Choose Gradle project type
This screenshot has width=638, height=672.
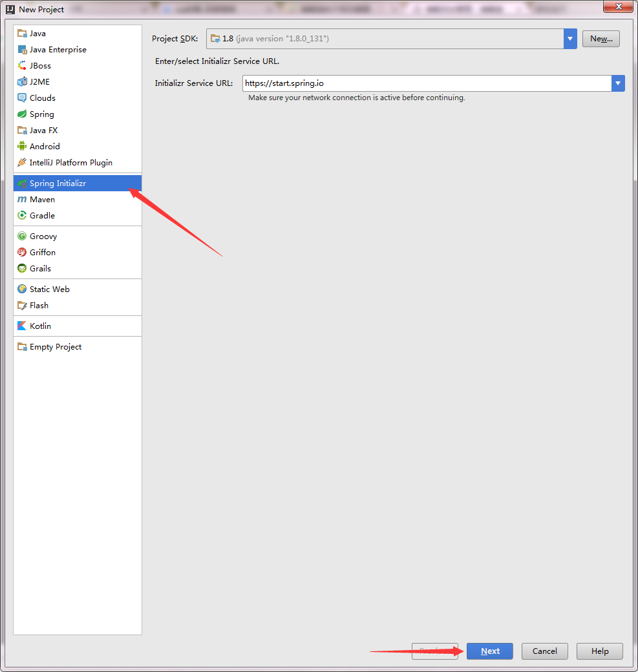78,216
